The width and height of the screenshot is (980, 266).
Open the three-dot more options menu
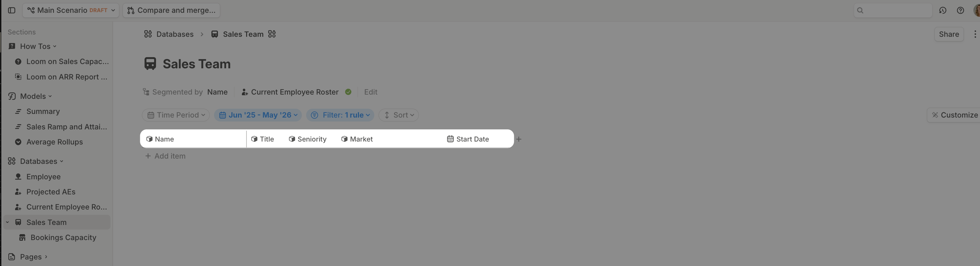(x=975, y=34)
